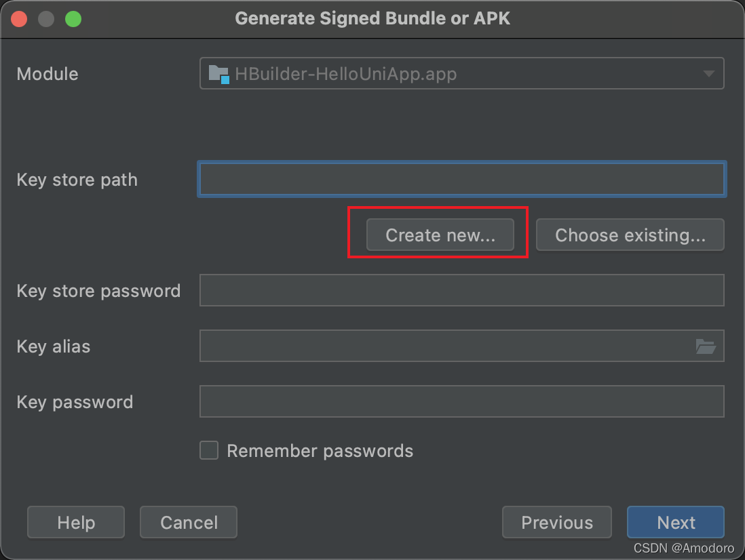The image size is (745, 560).
Task: Focus the Key store password field
Action: click(462, 290)
